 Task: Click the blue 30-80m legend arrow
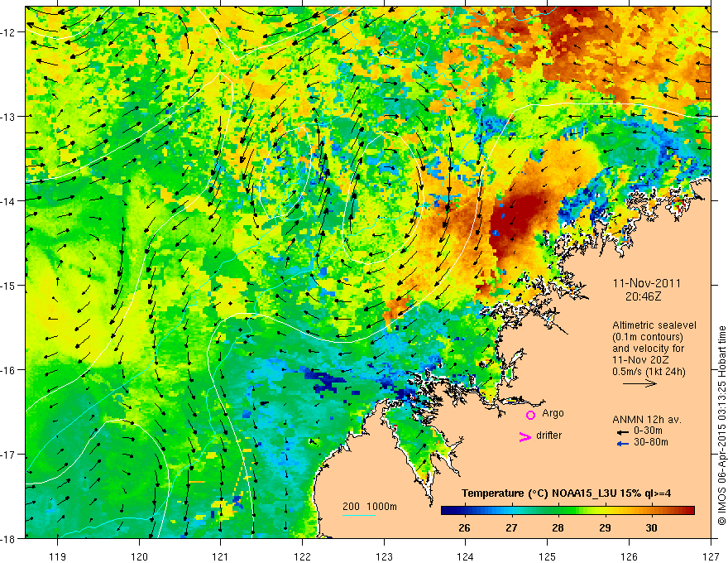(x=623, y=443)
